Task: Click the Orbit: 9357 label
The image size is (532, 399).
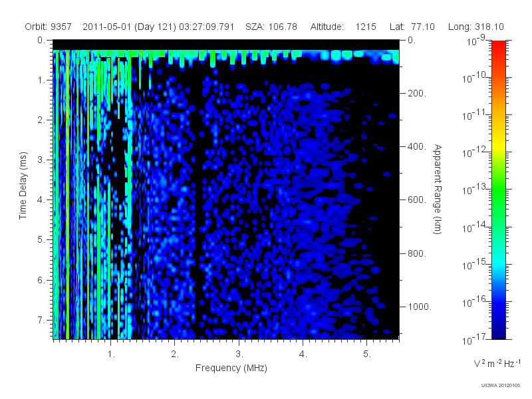Action: coord(48,27)
